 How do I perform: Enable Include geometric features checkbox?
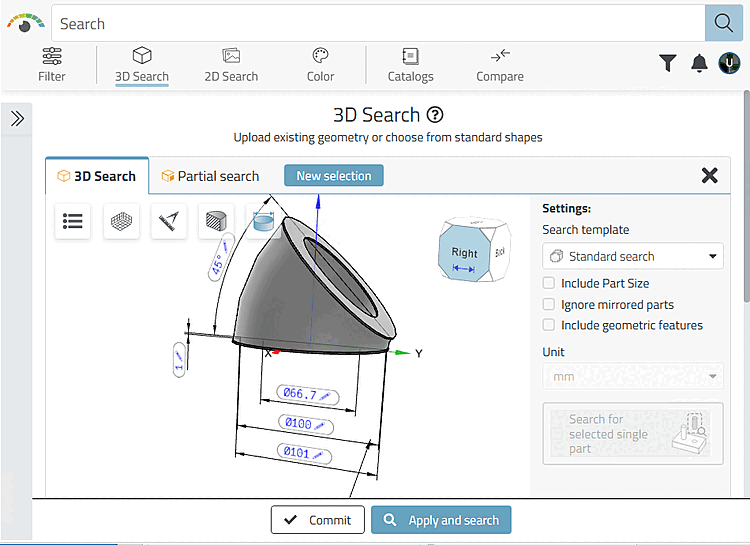click(549, 325)
